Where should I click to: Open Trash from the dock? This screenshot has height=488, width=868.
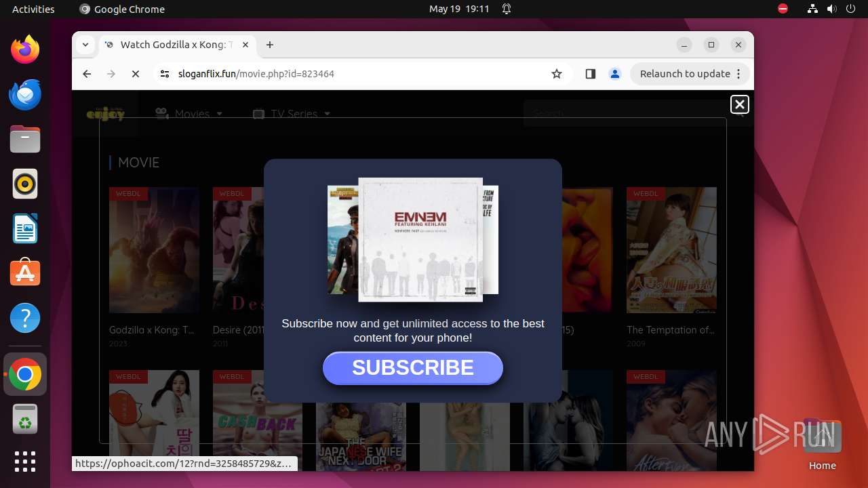click(25, 419)
